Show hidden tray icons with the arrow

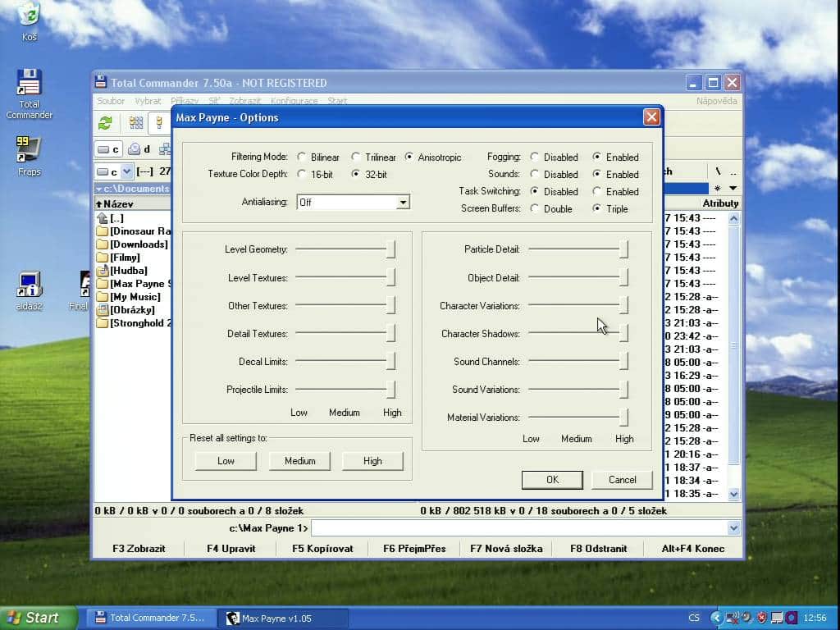(716, 618)
